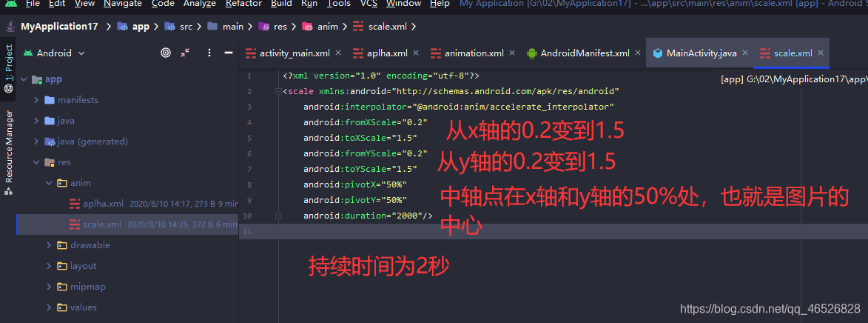Collapse the app module node

23,79
